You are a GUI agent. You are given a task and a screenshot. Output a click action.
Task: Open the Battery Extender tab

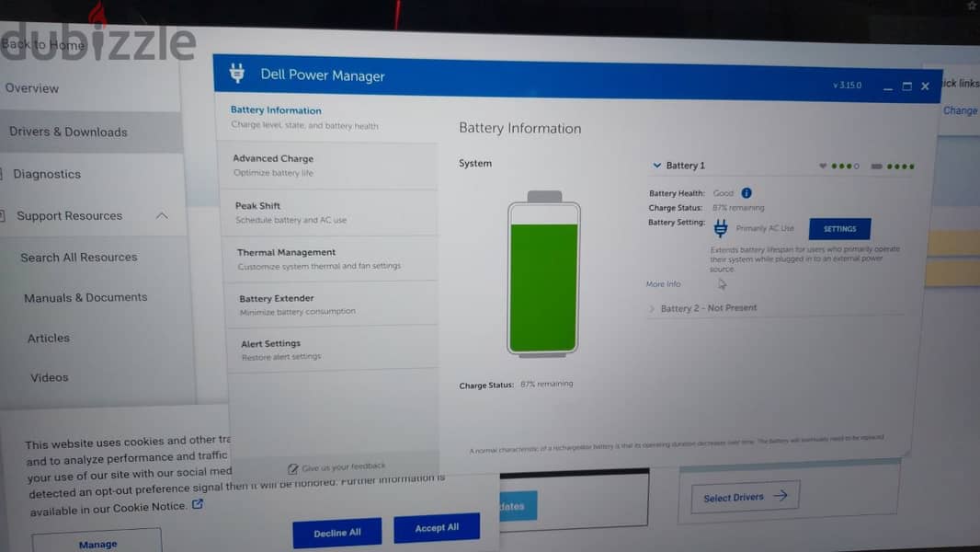coord(333,304)
